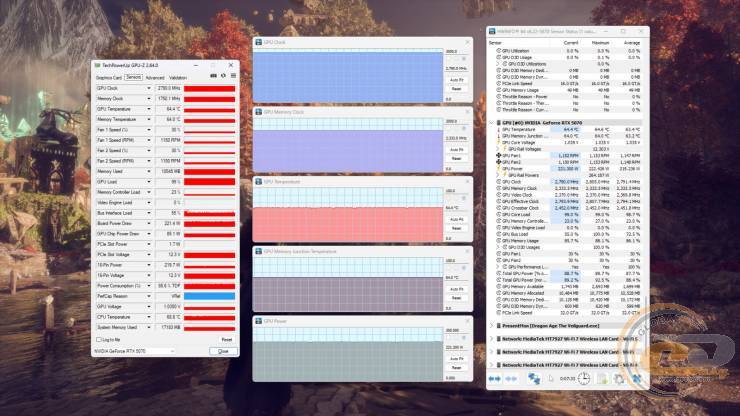
Task: Click GPU Fan1 fan icon in HWiNFO
Action: tap(498, 155)
